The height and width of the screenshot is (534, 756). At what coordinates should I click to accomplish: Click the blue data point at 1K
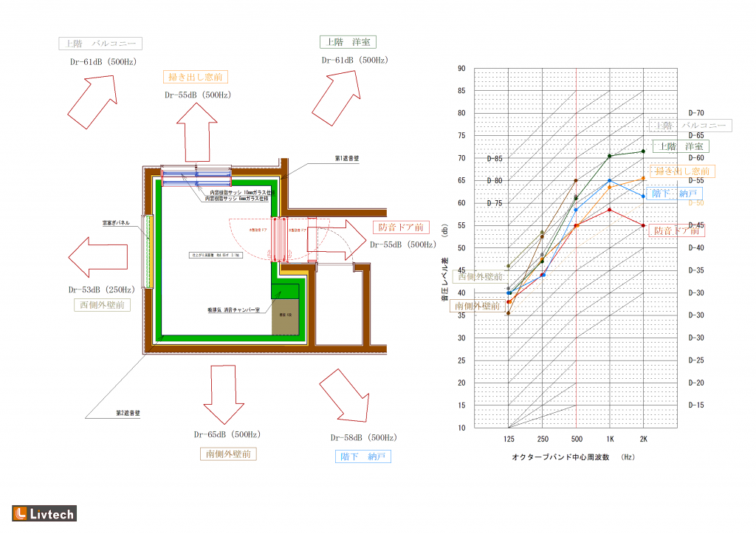[610, 181]
